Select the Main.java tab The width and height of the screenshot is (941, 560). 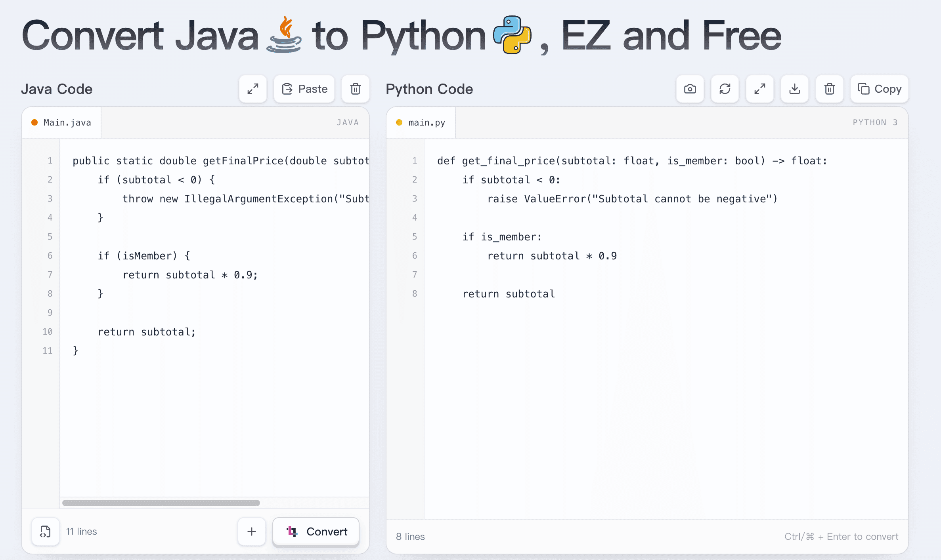tap(61, 123)
